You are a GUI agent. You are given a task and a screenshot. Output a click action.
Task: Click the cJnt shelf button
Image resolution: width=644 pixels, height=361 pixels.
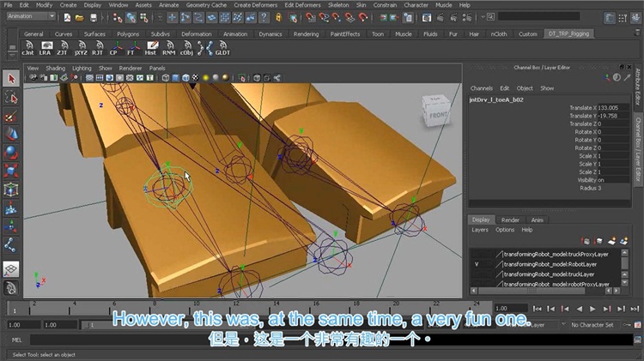pos(27,48)
